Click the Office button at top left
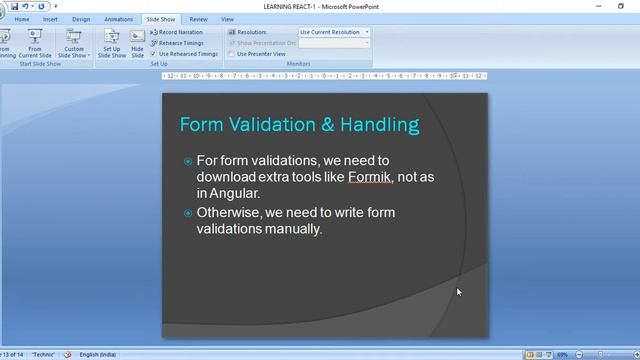This screenshot has width=640, height=360. tap(2, 10)
